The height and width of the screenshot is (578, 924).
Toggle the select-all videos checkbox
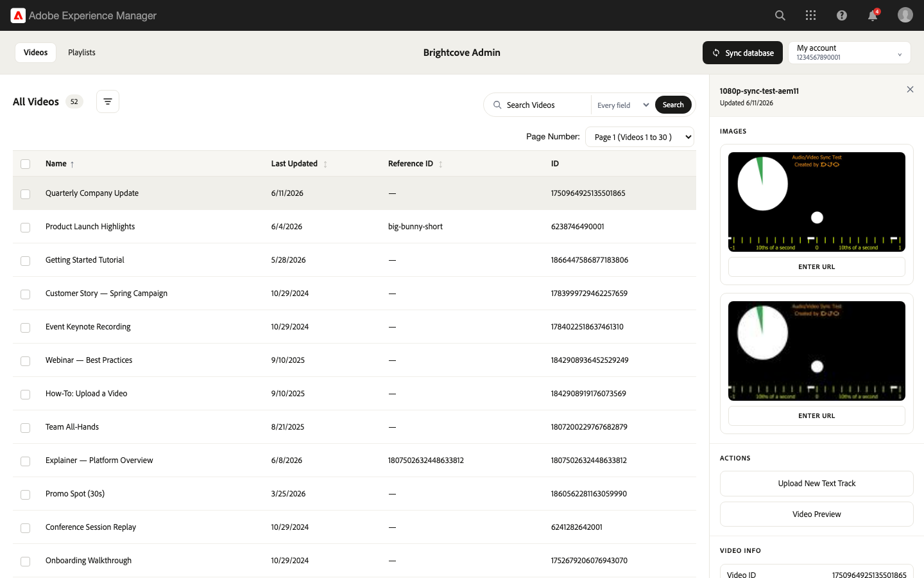[26, 164]
